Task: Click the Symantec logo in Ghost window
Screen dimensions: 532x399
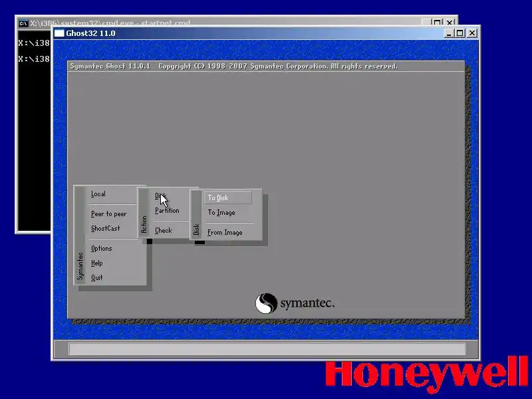Action: pos(295,303)
